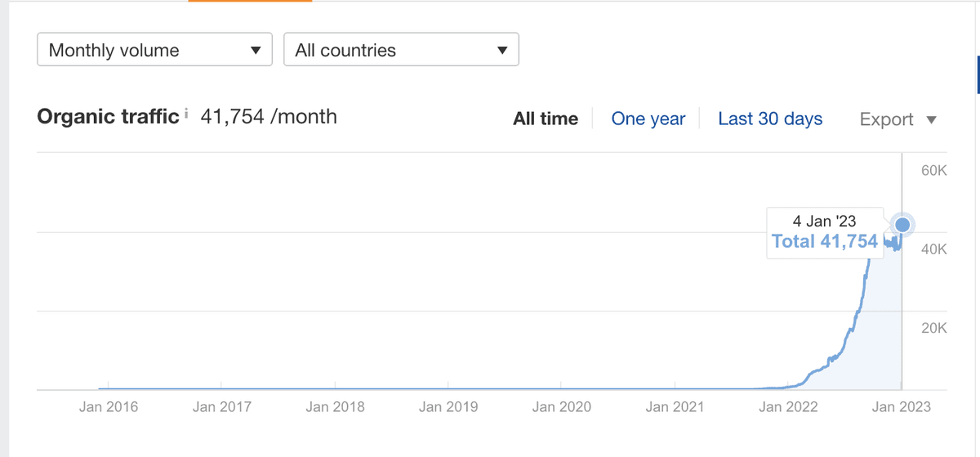The height and width of the screenshot is (457, 980).
Task: Expand the Export menu
Action: pos(898,119)
